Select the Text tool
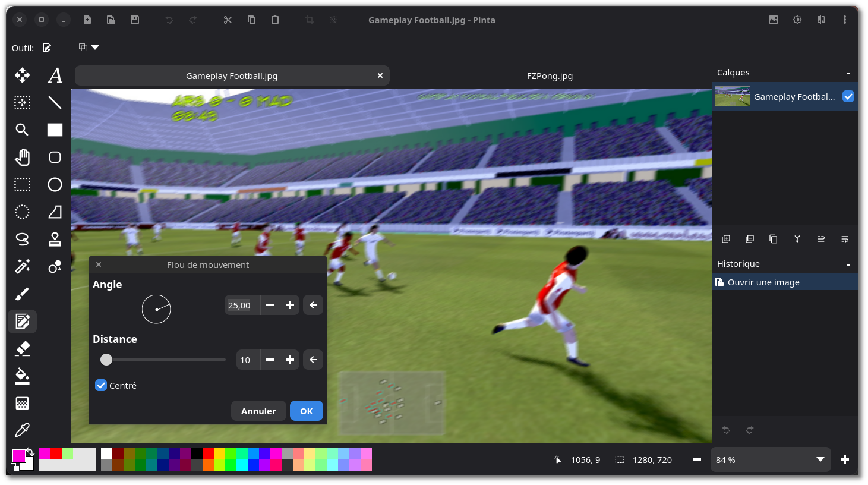 tap(55, 75)
